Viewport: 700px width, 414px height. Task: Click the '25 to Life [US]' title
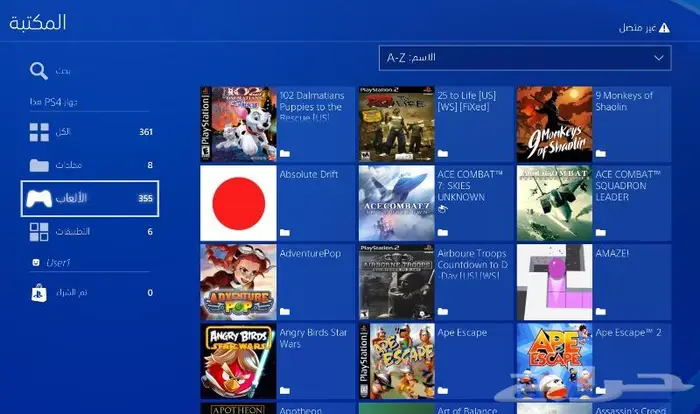coord(467,101)
